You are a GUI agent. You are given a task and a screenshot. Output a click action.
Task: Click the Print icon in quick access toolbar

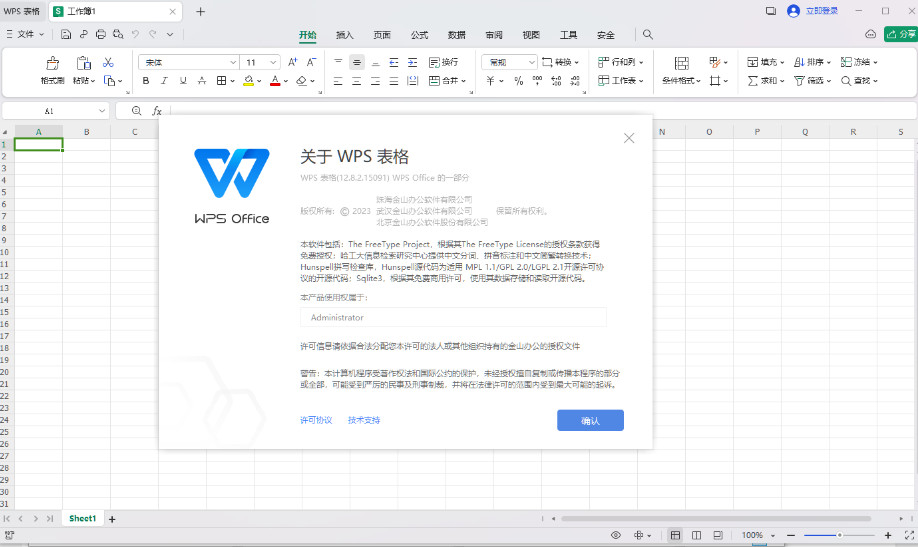[101, 35]
